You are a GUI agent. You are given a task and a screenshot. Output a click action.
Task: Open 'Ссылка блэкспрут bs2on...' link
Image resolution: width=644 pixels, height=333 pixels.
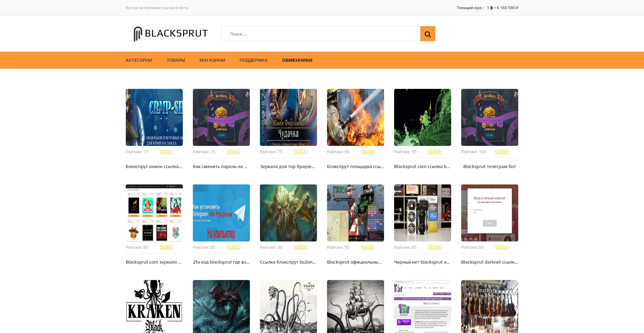click(x=288, y=262)
